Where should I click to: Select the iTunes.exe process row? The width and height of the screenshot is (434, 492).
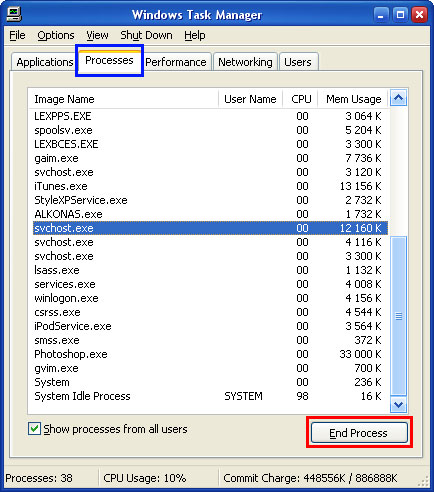[x=210, y=186]
